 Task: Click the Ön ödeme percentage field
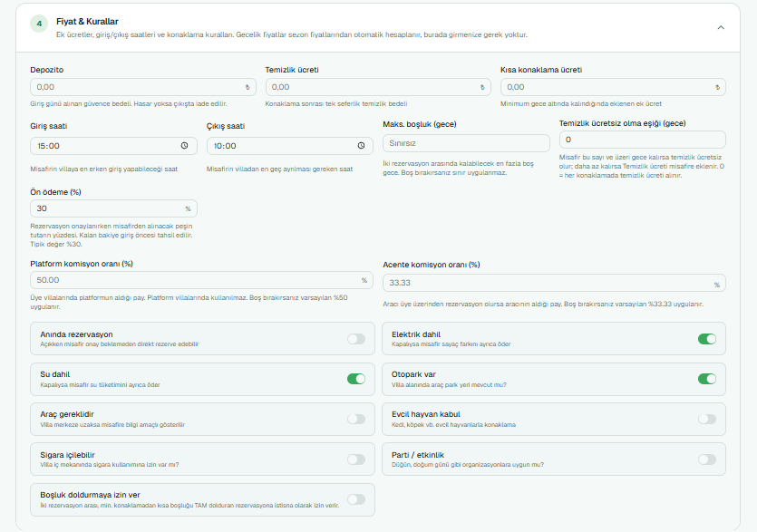pyautogui.click(x=113, y=208)
